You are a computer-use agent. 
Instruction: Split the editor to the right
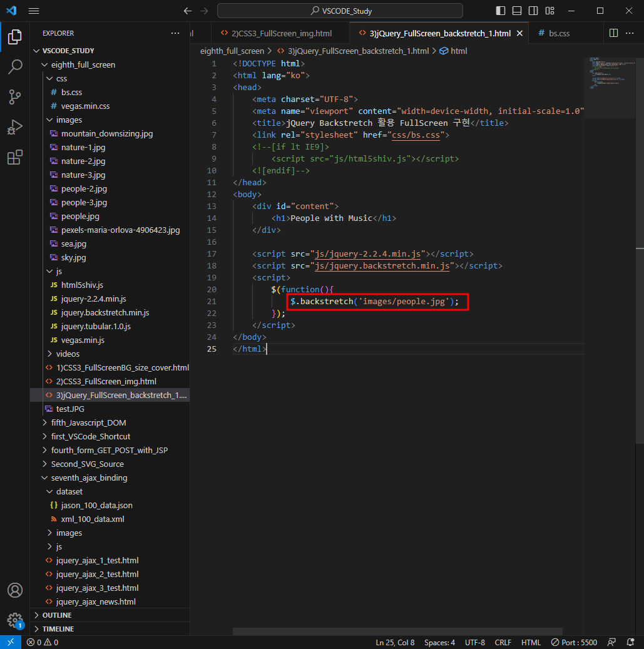pos(614,33)
